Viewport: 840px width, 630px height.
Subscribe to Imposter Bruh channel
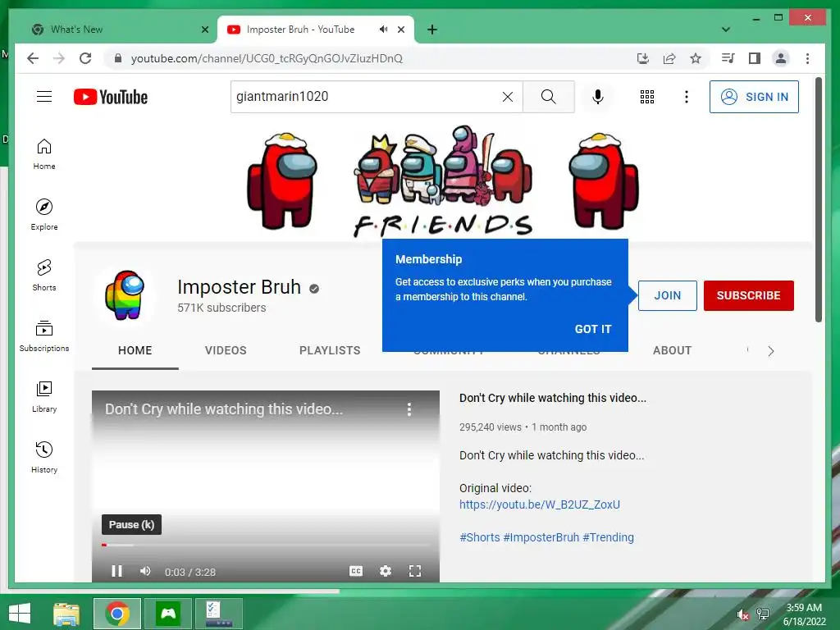click(748, 295)
